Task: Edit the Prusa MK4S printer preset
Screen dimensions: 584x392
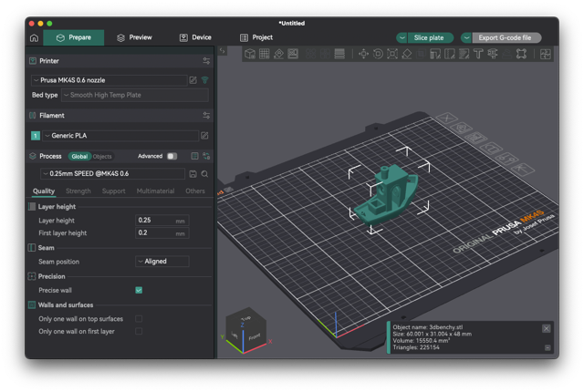Action: (x=193, y=80)
